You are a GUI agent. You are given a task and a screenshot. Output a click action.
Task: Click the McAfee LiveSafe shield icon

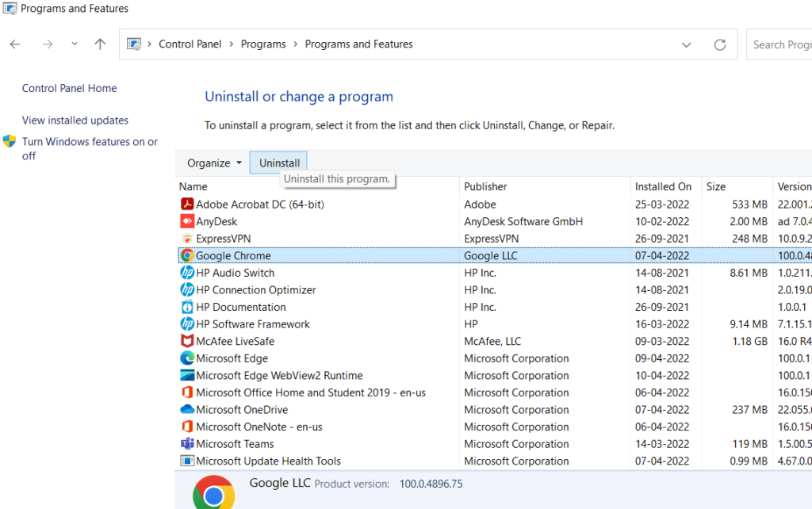click(187, 341)
